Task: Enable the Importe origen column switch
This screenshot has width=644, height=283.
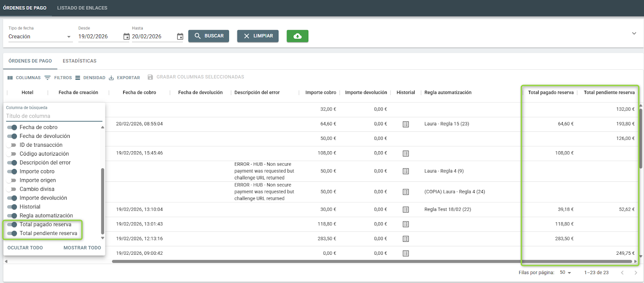Action: 12,181
